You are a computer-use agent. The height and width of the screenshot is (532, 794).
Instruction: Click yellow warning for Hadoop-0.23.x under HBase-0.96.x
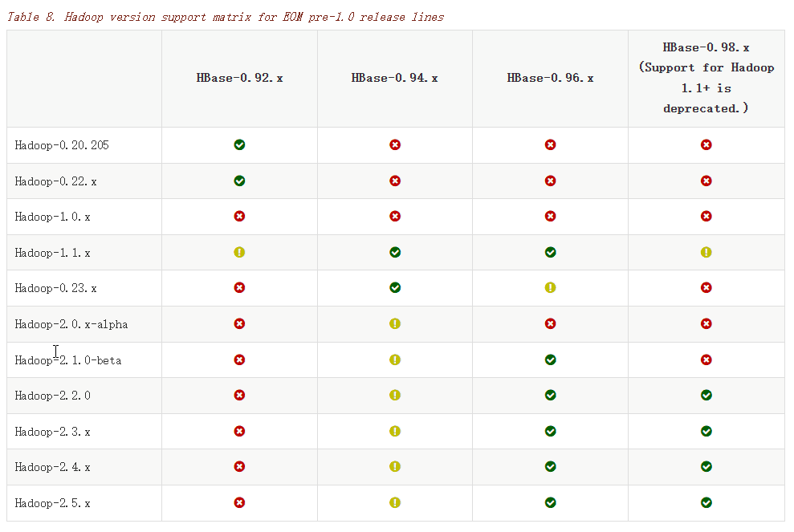pyautogui.click(x=551, y=287)
